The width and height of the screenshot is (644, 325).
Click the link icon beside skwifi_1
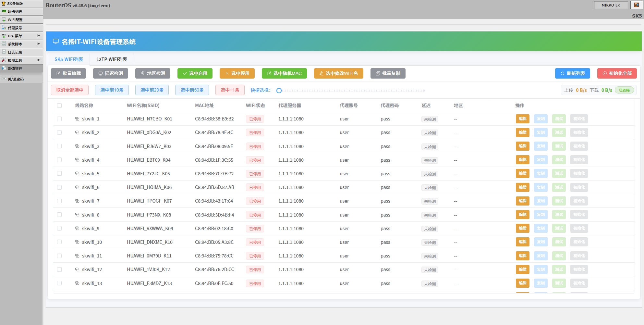77,119
